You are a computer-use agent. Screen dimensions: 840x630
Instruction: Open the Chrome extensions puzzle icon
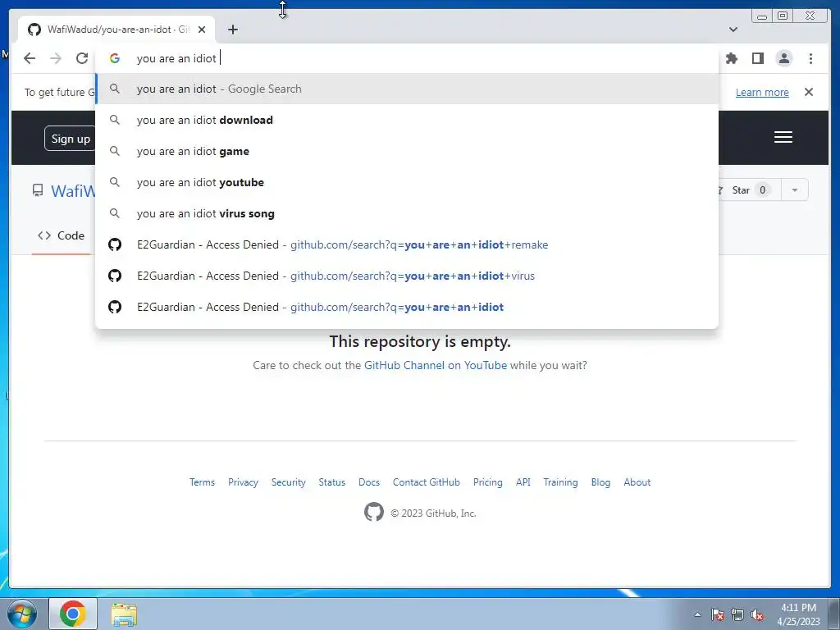pyautogui.click(x=731, y=58)
